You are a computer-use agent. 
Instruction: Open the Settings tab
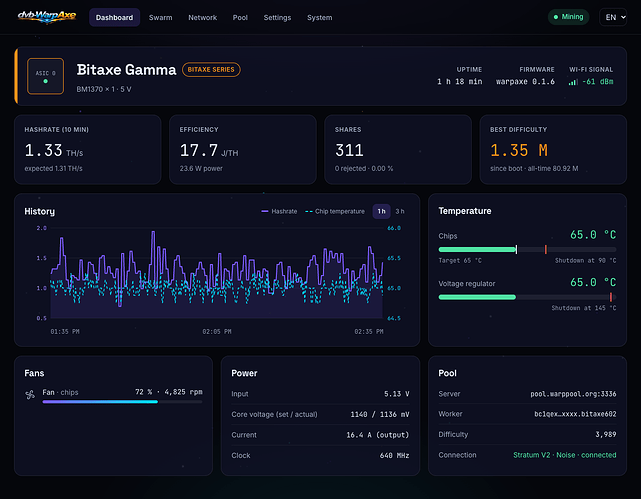pyautogui.click(x=277, y=18)
